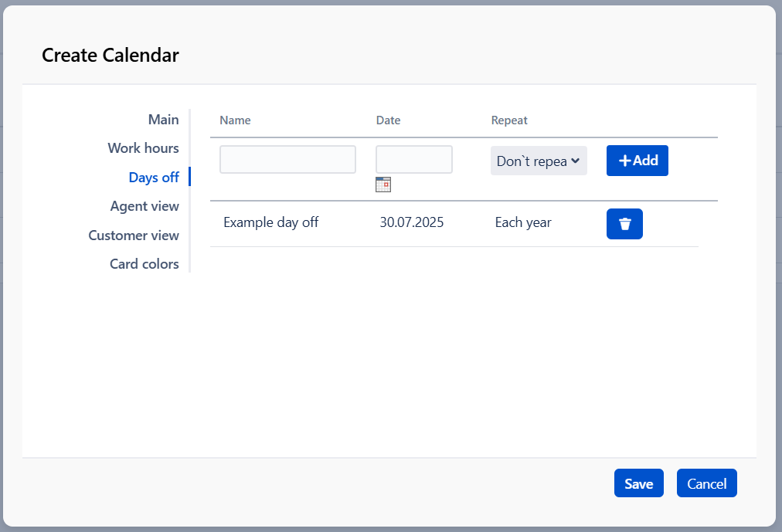Click the 30.07.2025 date cell

coord(411,222)
